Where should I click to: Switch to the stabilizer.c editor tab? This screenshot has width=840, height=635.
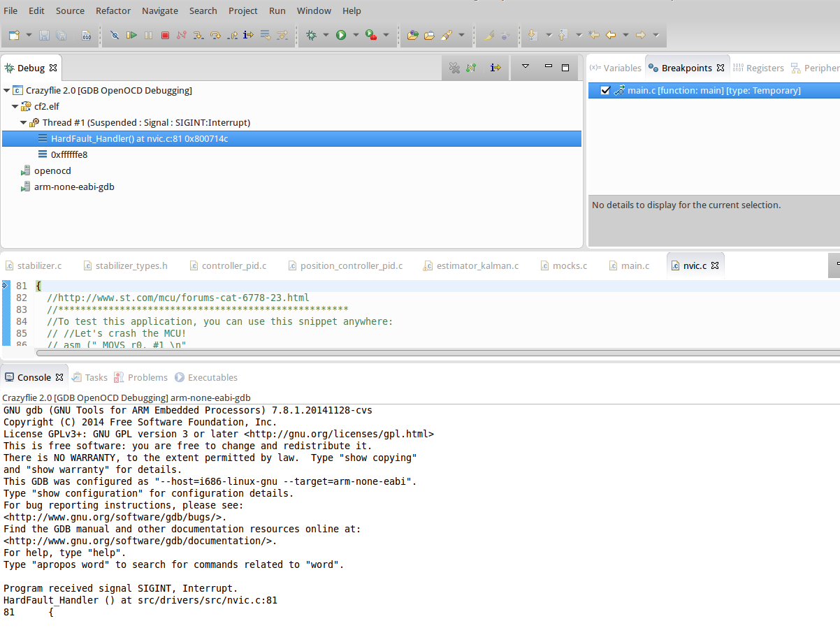[39, 265]
